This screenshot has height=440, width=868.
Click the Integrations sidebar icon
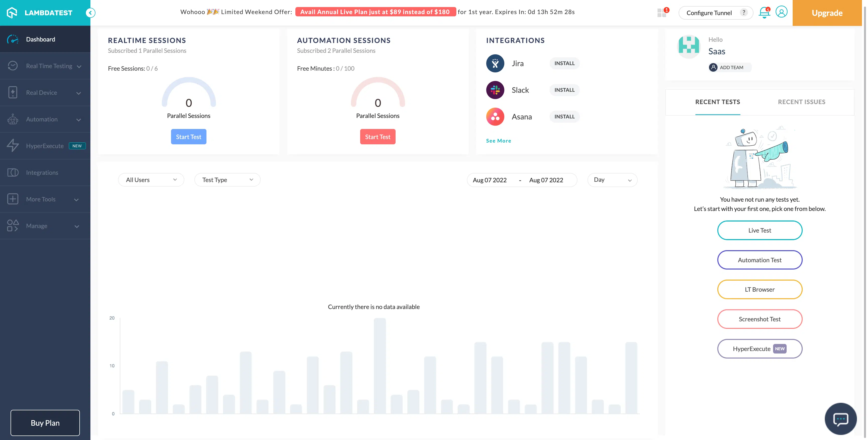pyautogui.click(x=13, y=172)
